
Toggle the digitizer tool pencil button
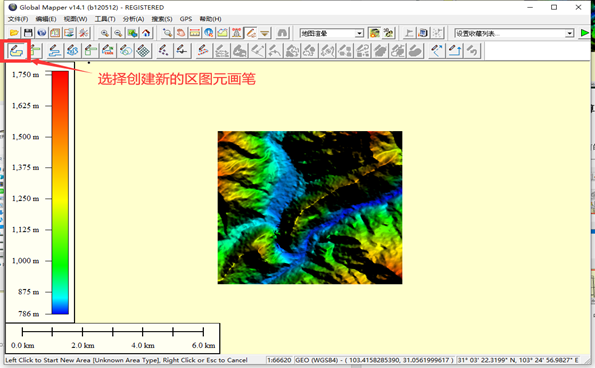250,33
